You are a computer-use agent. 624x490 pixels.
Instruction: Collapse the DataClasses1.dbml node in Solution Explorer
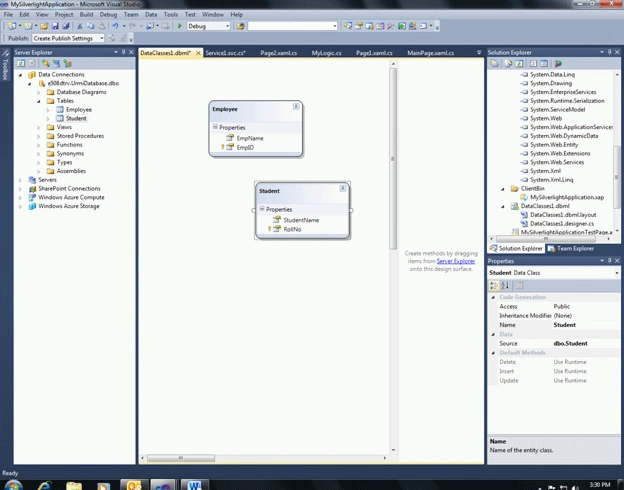click(503, 206)
